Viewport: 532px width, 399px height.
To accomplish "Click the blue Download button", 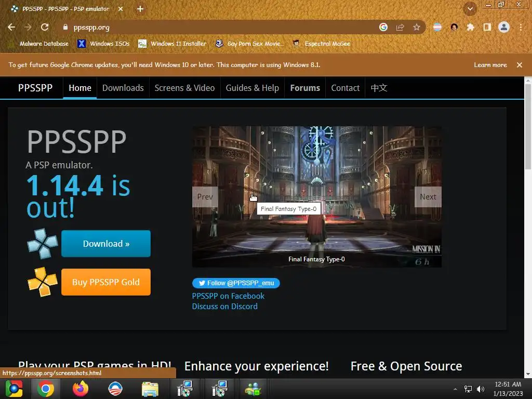I will pyautogui.click(x=106, y=244).
